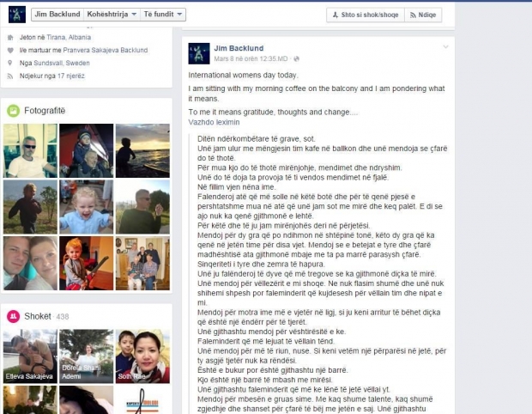Click Jim Backlund's avatar on the post
This screenshot has height=414, width=532.
pyautogui.click(x=199, y=53)
